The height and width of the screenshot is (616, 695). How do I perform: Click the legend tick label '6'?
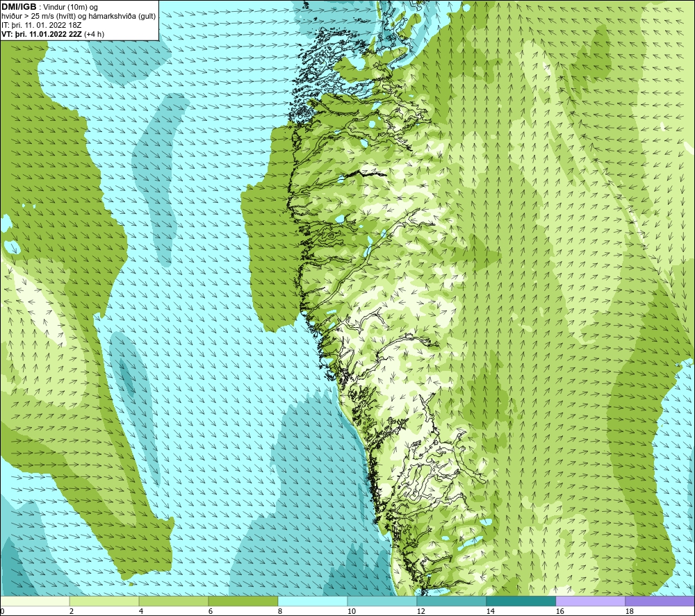211,612
